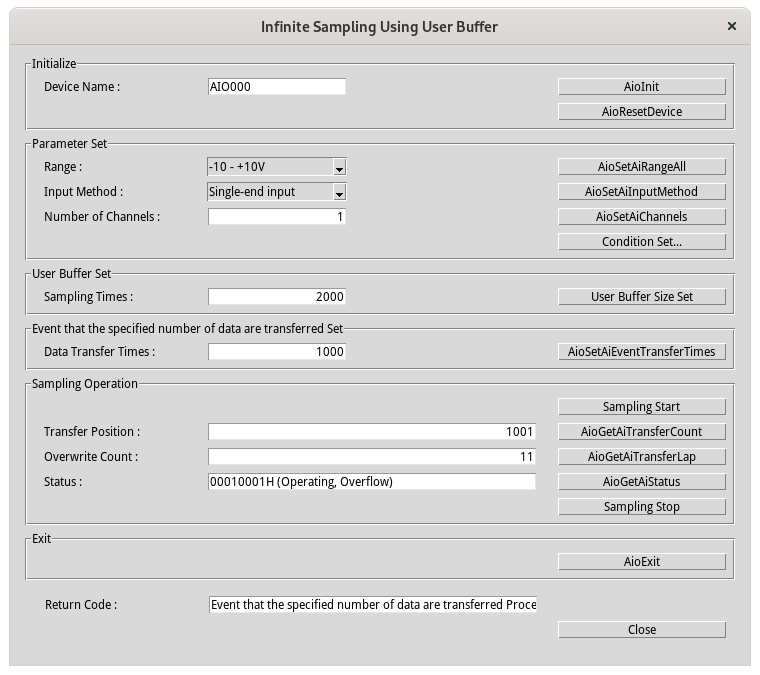Click AioGetAiTransferCount button
This screenshot has height=675, width=760.
point(641,432)
